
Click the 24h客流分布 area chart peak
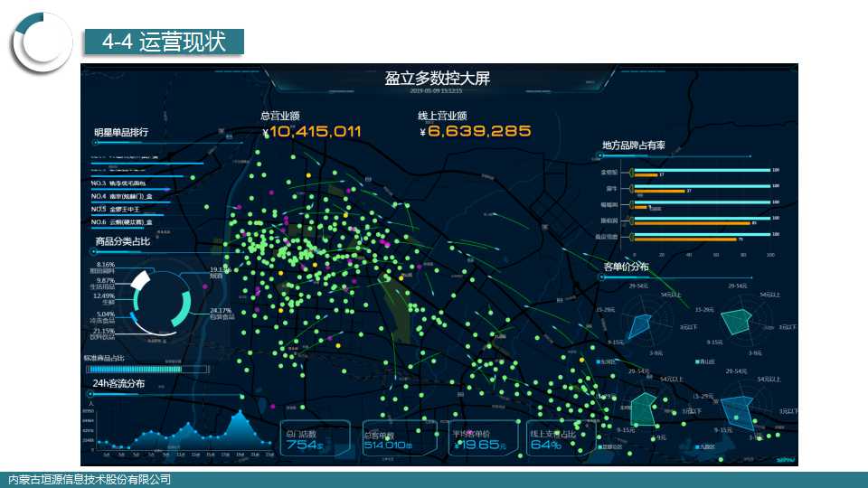pos(240,418)
